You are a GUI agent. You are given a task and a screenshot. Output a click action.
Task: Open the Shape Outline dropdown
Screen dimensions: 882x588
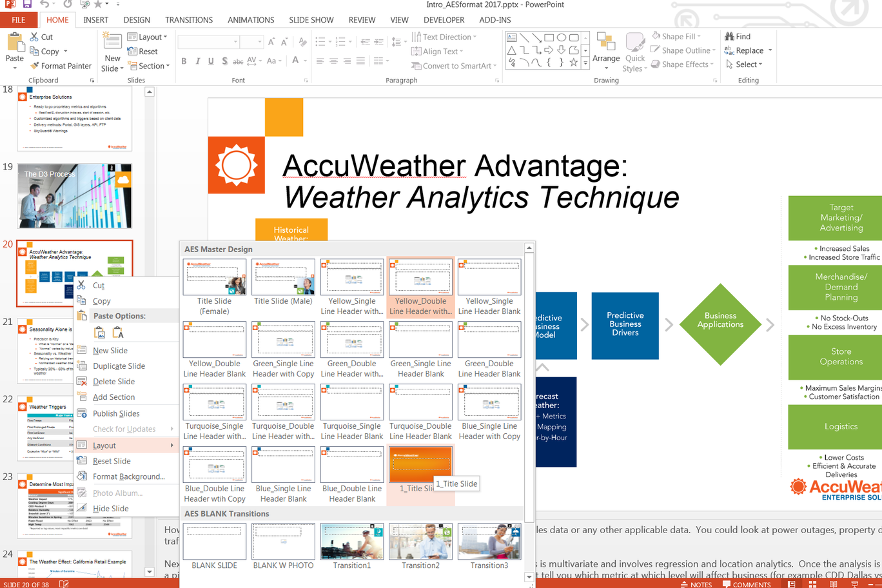click(x=683, y=50)
